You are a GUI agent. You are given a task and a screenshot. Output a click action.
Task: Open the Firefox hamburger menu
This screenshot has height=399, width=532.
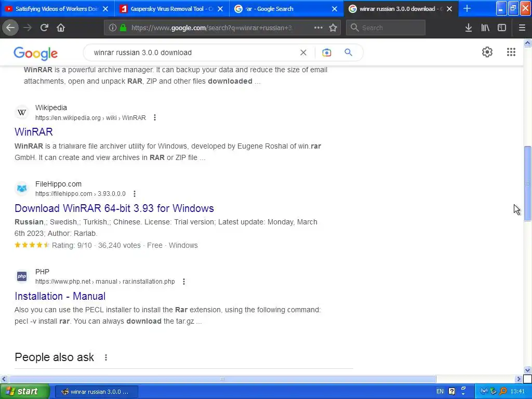pyautogui.click(x=522, y=28)
